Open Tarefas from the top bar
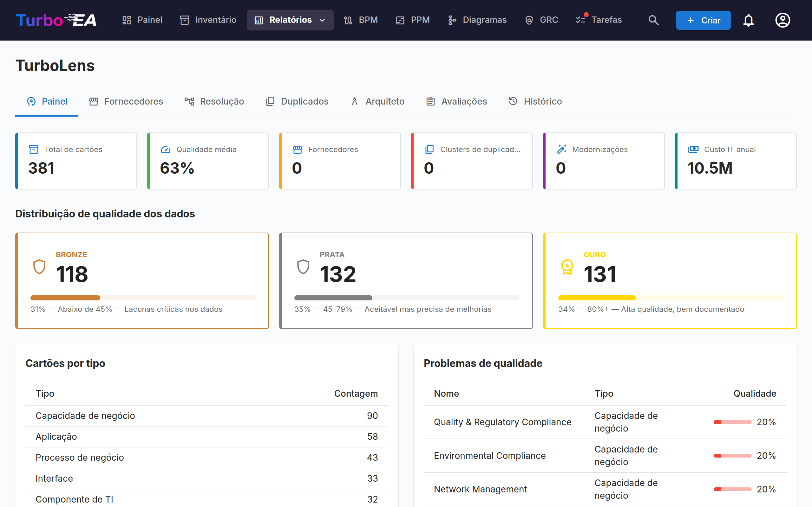The height and width of the screenshot is (507, 812). (x=599, y=20)
